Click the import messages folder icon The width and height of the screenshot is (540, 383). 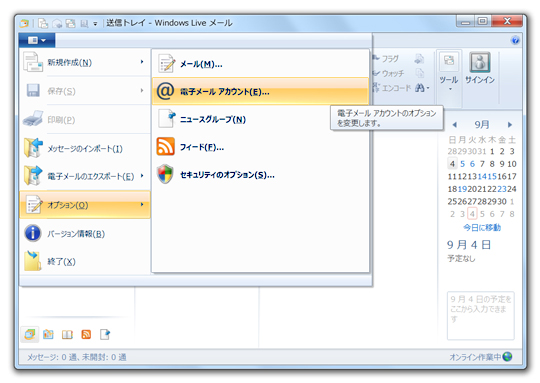(33, 148)
